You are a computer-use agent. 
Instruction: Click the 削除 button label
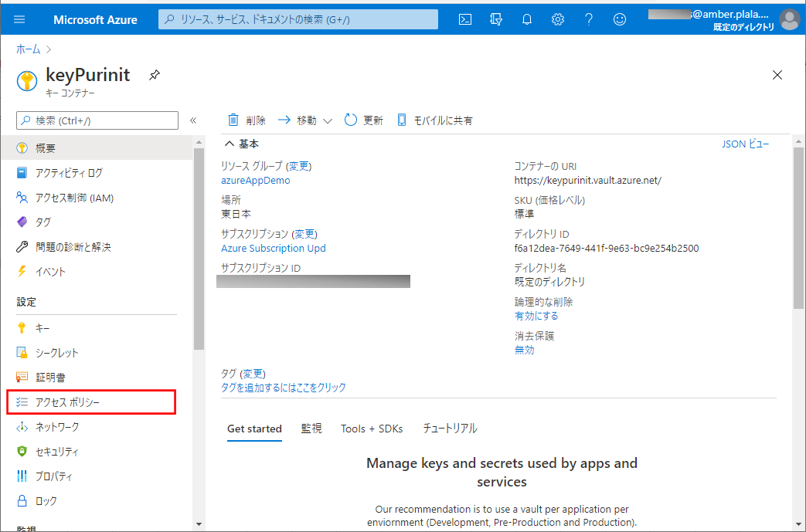click(x=256, y=120)
